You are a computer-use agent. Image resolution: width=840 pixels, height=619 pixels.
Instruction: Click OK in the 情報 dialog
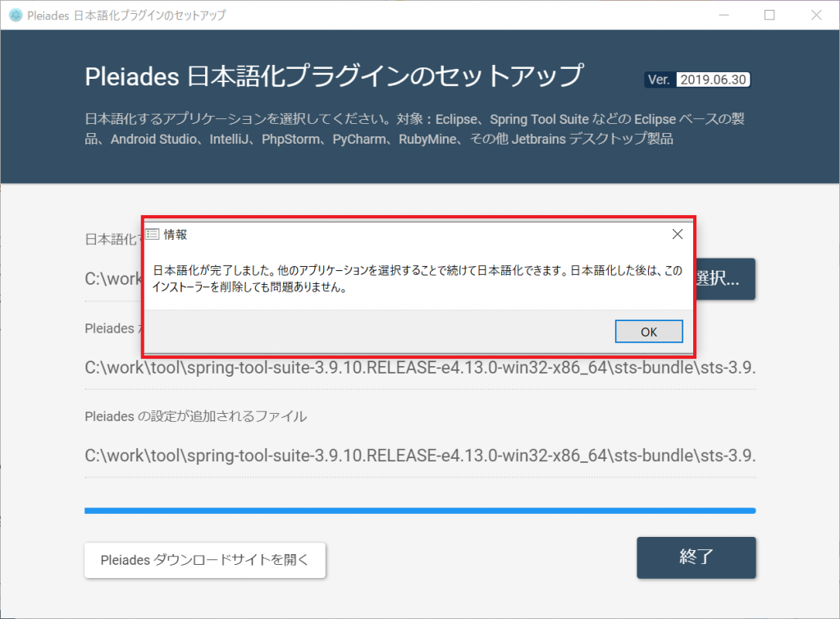[x=649, y=332]
